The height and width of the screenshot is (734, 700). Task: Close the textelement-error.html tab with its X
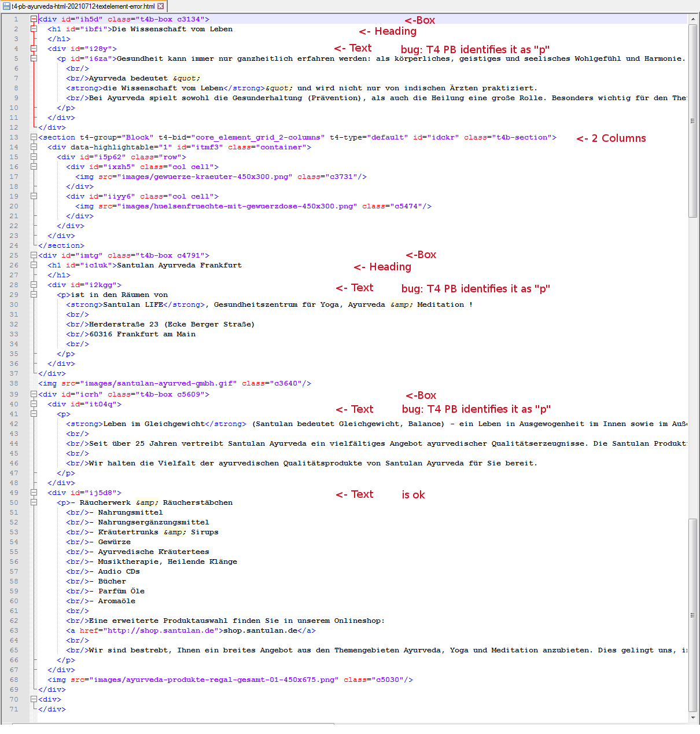pyautogui.click(x=161, y=6)
